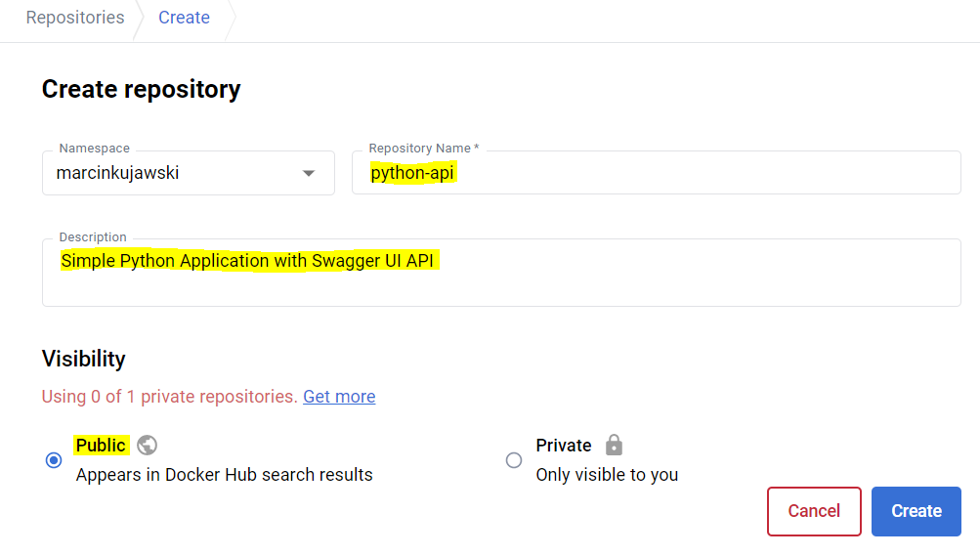Click the highlighted Public label text
This screenshot has width=980, height=556.
(101, 445)
